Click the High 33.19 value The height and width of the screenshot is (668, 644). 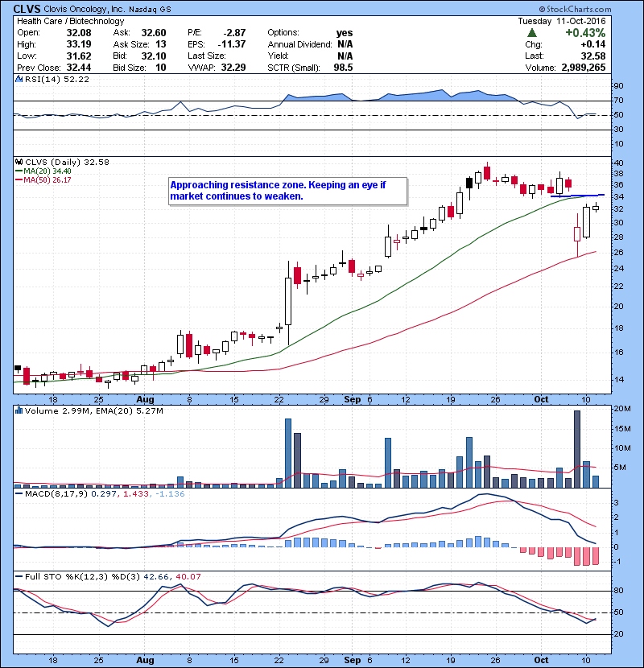pos(79,44)
